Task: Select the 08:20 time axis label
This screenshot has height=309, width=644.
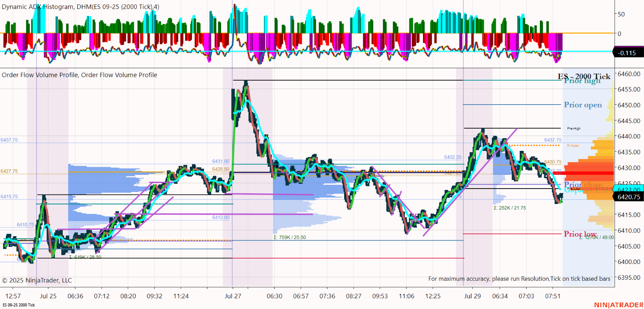Action: (128, 296)
